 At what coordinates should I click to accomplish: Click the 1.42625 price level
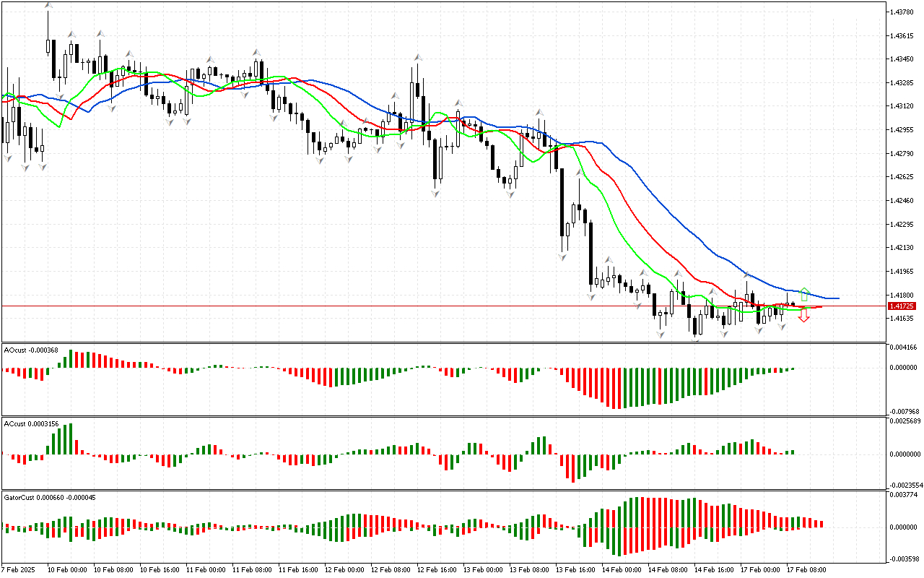click(903, 177)
